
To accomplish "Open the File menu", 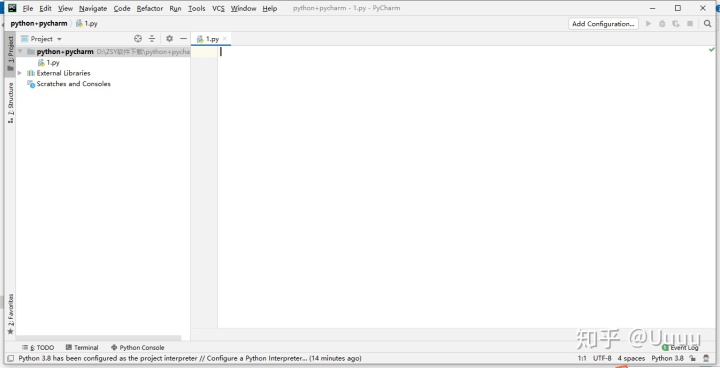I will click(28, 8).
